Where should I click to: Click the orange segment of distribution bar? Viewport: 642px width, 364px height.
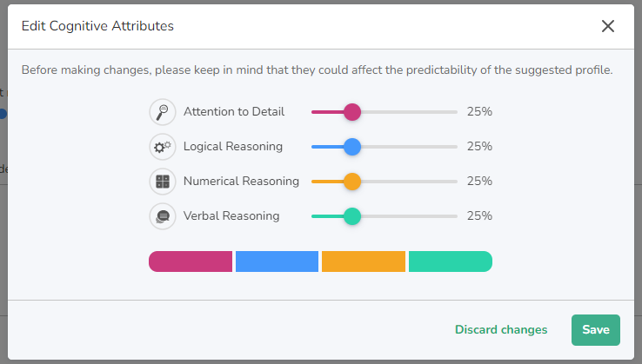pos(364,261)
